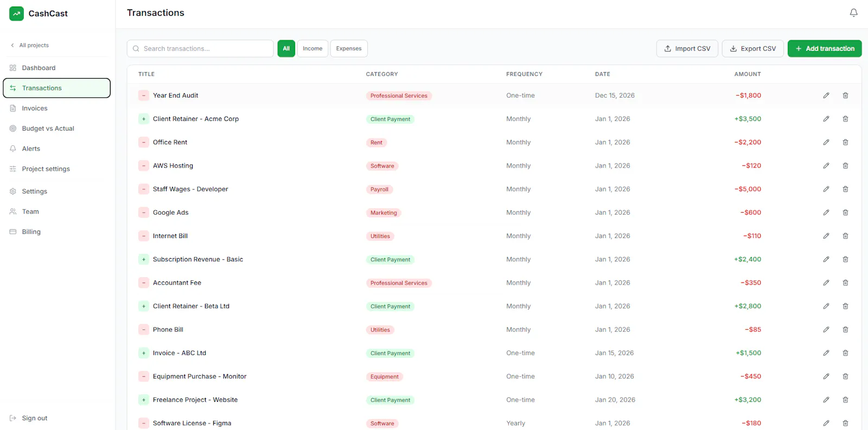Click the Marketing category tag

[384, 213]
